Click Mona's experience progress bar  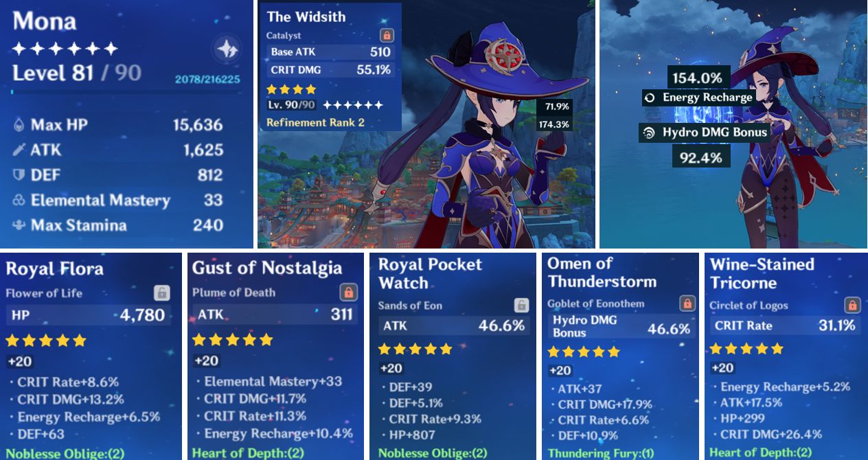[126, 91]
